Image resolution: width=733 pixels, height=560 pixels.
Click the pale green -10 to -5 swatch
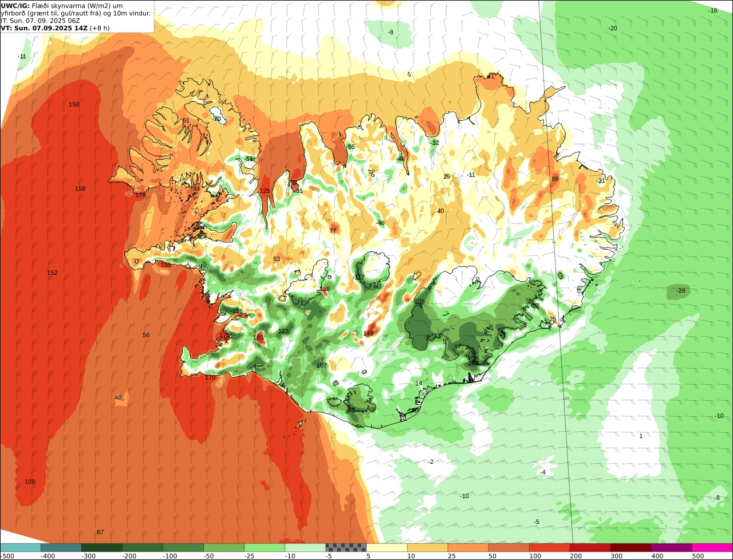(305, 547)
